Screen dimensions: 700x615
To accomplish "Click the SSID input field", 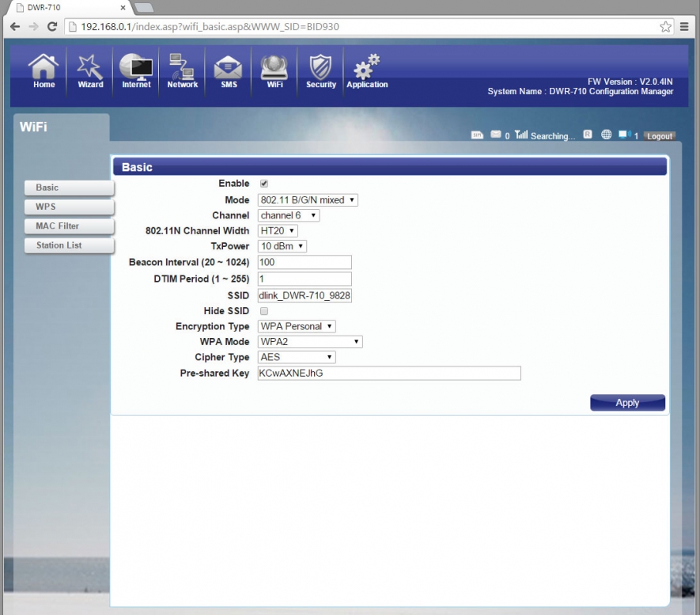I will click(305, 295).
